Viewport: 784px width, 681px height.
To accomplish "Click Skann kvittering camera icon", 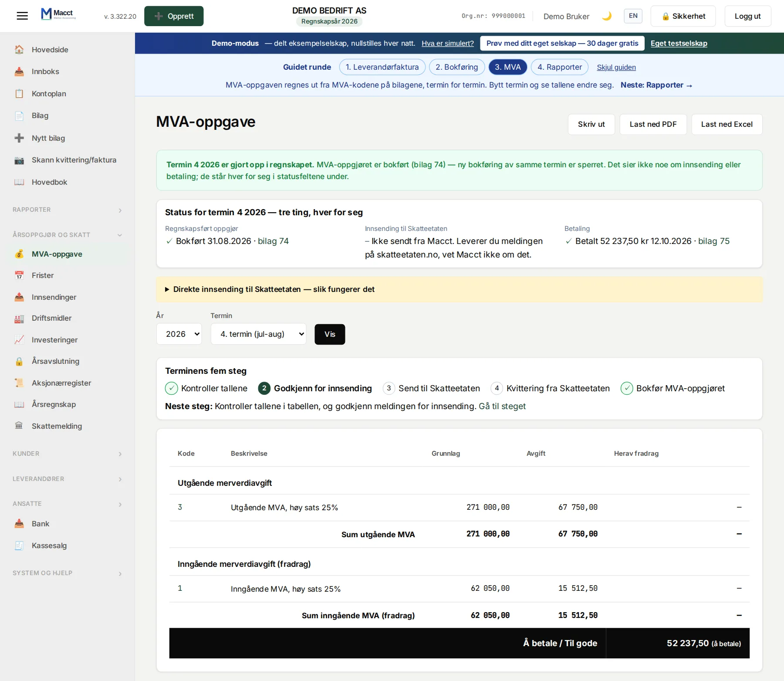I will point(19,160).
